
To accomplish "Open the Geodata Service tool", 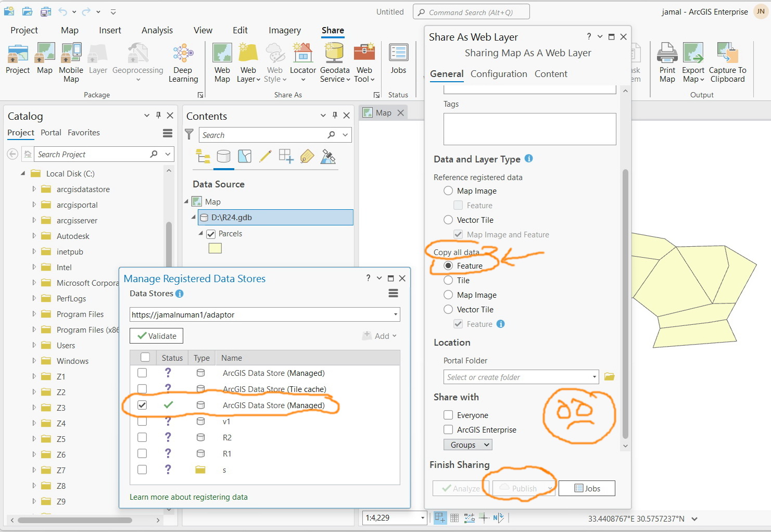I will coord(335,63).
